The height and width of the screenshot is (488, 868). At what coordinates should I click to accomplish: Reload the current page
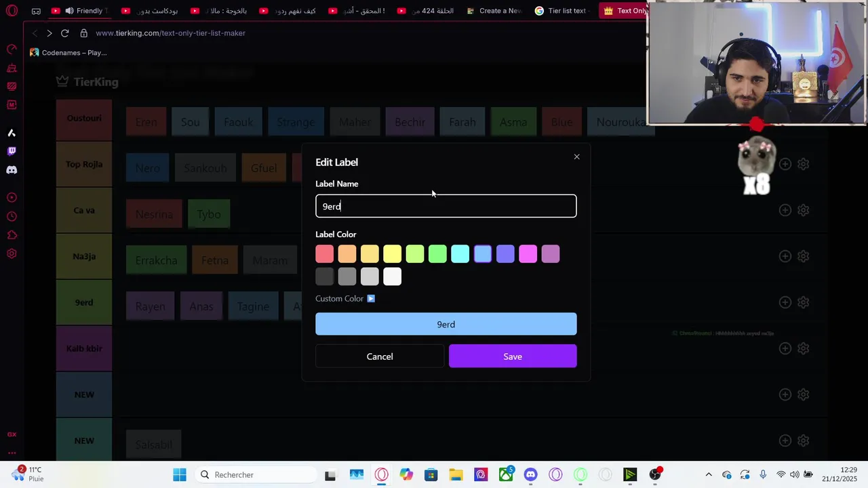point(65,33)
